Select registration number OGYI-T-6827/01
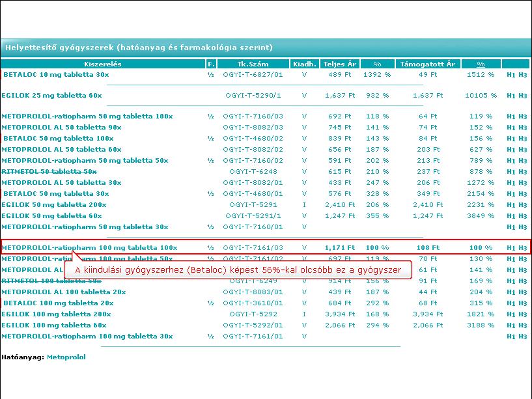 (253, 75)
